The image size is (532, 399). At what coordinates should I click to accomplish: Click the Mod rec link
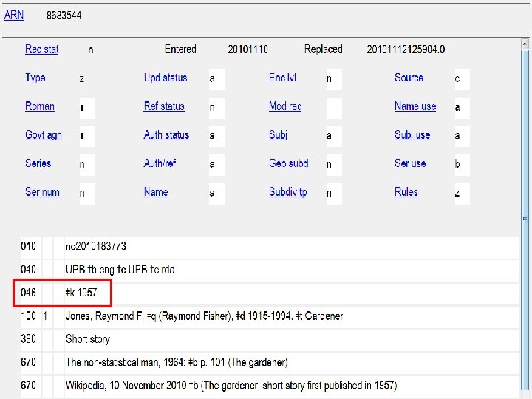pos(285,106)
